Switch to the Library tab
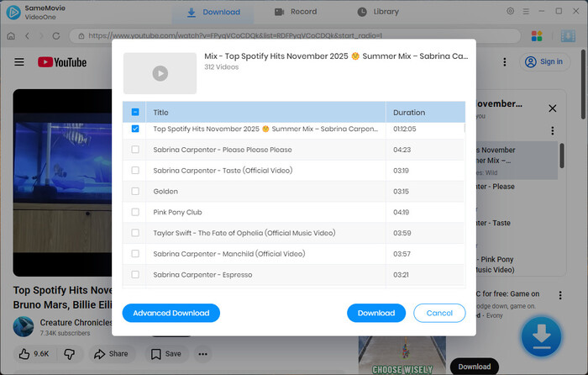Viewport: 588px width, 375px height. pos(378,12)
